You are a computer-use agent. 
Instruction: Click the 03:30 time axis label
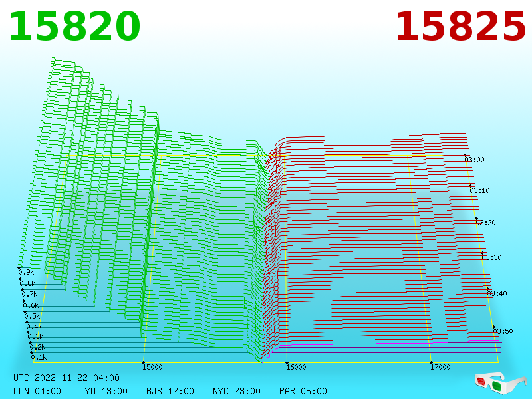491,257
